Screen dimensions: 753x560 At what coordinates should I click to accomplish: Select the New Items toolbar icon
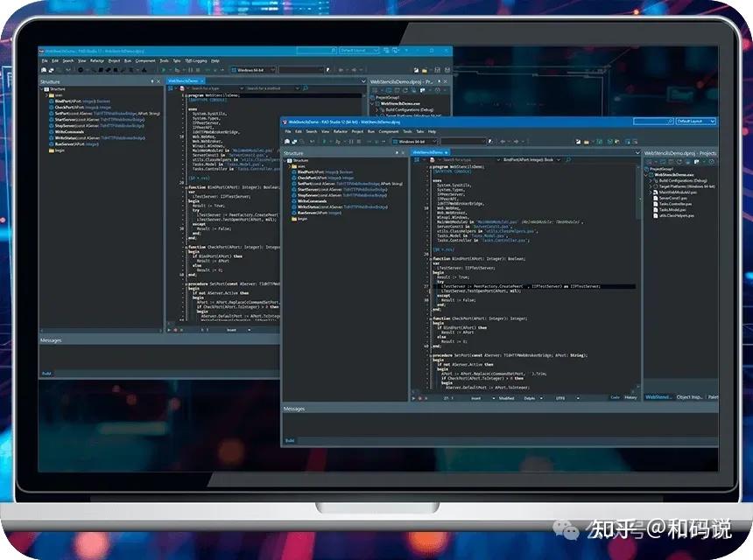pos(287,141)
